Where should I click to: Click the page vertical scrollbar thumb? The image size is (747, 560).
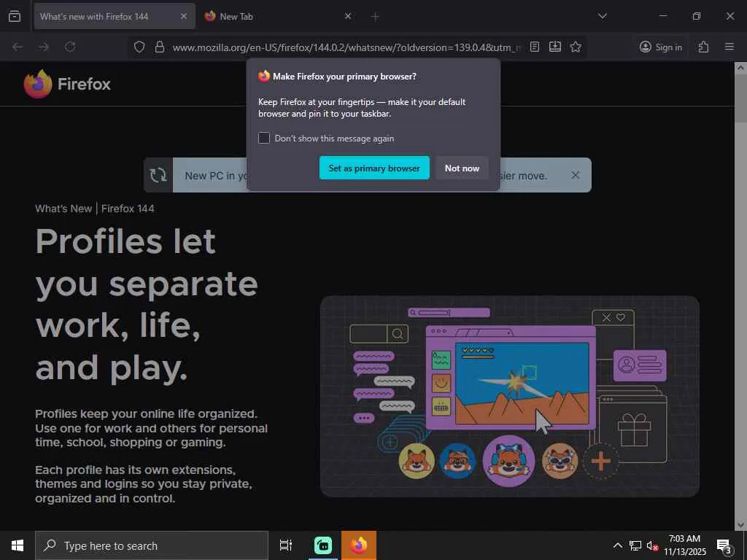click(x=740, y=98)
